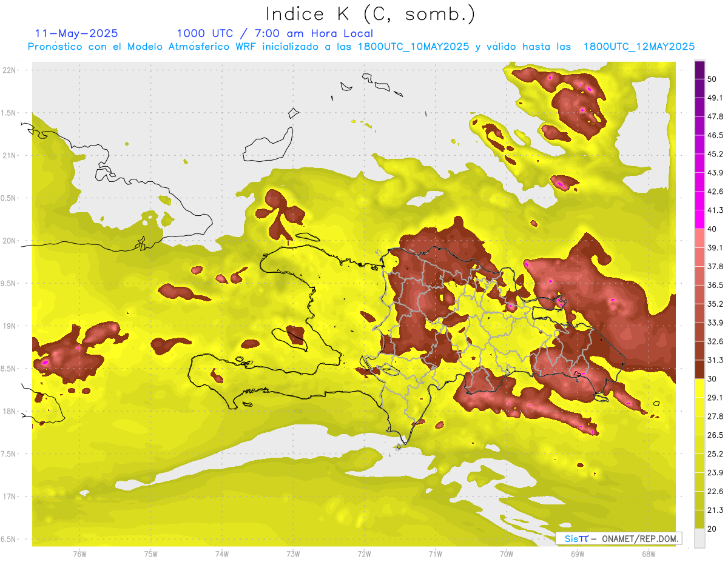Click the "20" color scale value
This screenshot has height=562, width=728.
712,529
